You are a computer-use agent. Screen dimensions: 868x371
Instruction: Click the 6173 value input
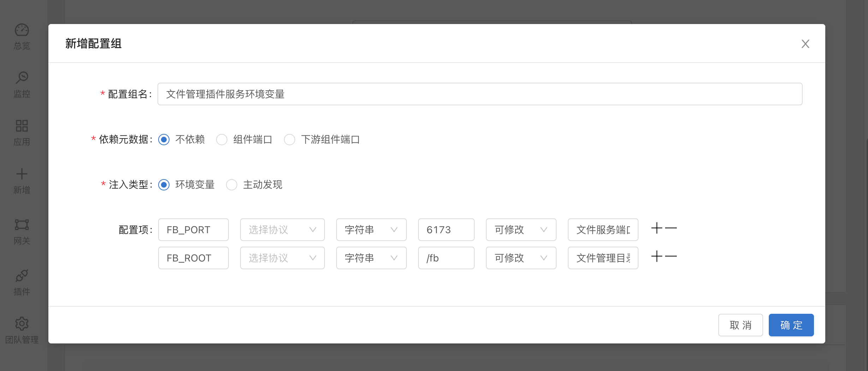446,230
